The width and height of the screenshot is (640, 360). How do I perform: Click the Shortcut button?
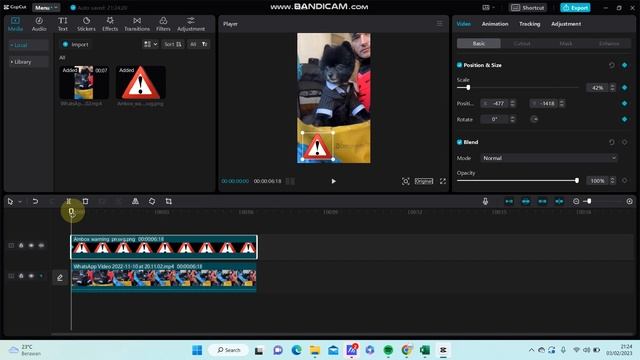(x=528, y=7)
